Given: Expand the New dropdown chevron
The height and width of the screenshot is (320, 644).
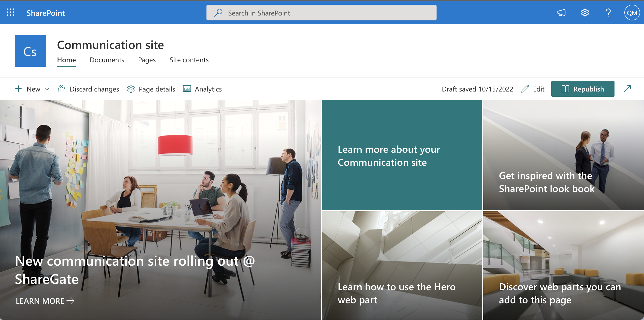Looking at the screenshot, I should [x=47, y=89].
